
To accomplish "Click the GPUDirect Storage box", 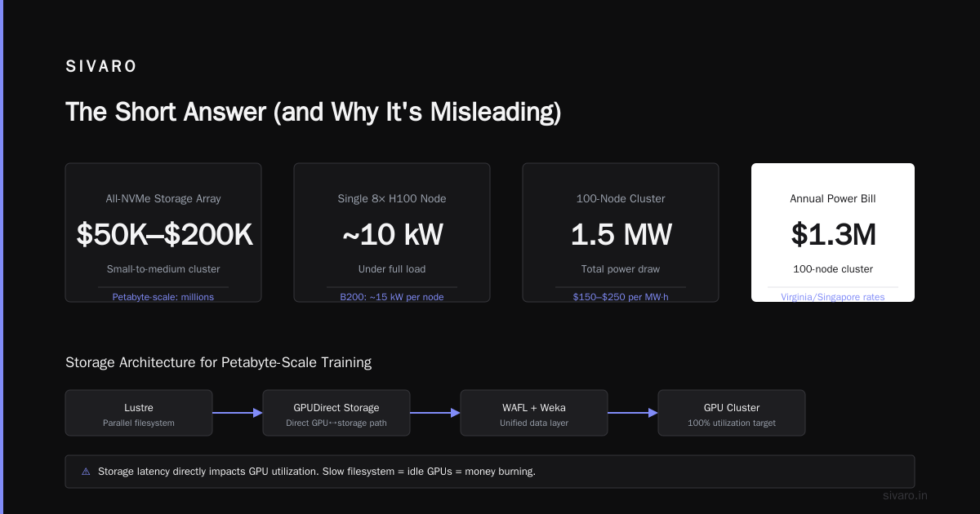I will [336, 413].
